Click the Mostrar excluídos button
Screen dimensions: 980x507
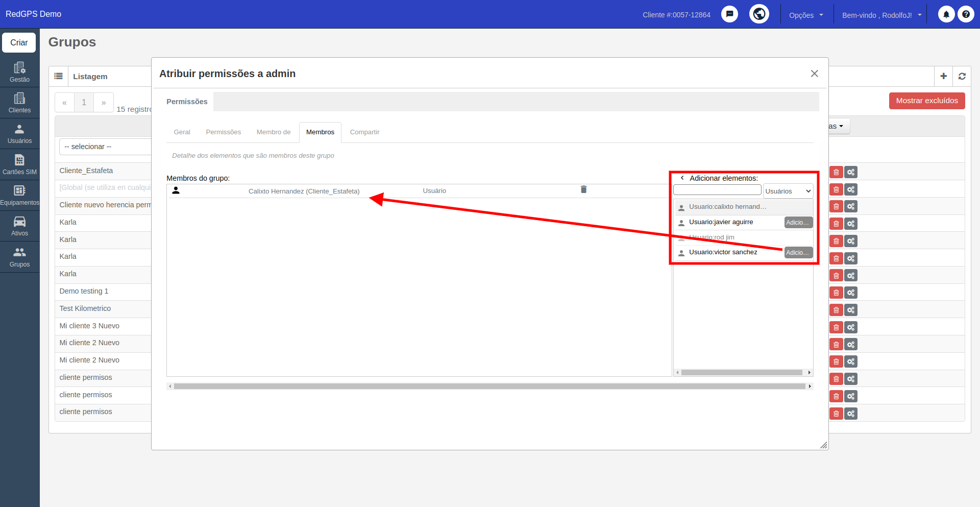pyautogui.click(x=927, y=101)
